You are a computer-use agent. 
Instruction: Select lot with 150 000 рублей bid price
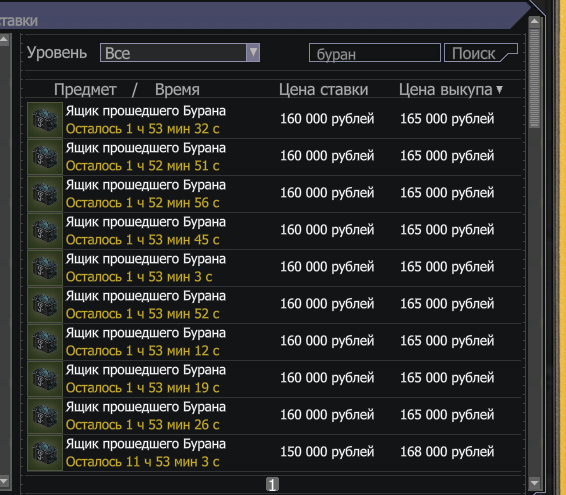[x=275, y=453]
